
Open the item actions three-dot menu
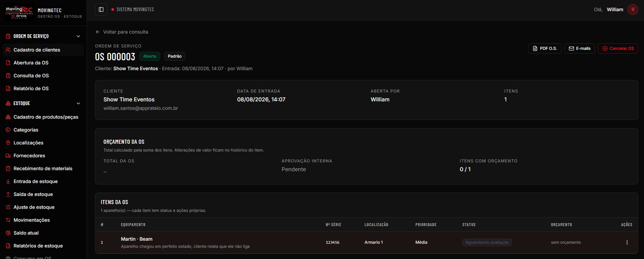coord(627,242)
